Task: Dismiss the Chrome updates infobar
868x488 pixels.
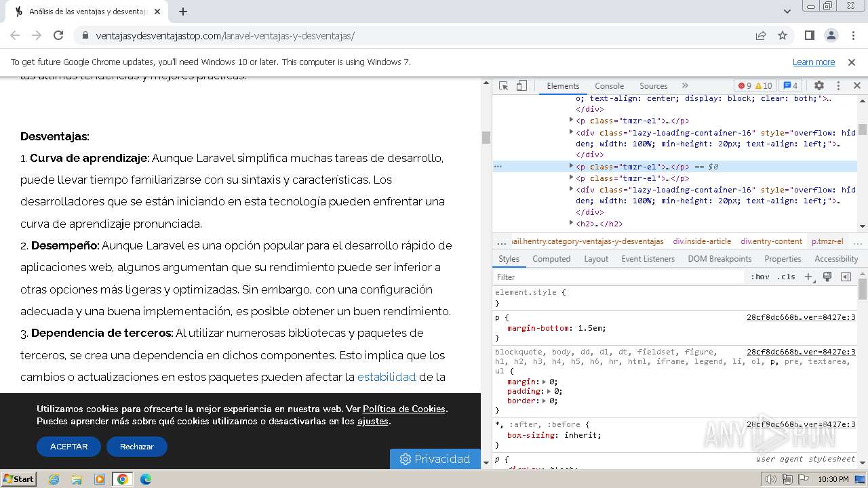Action: click(852, 62)
